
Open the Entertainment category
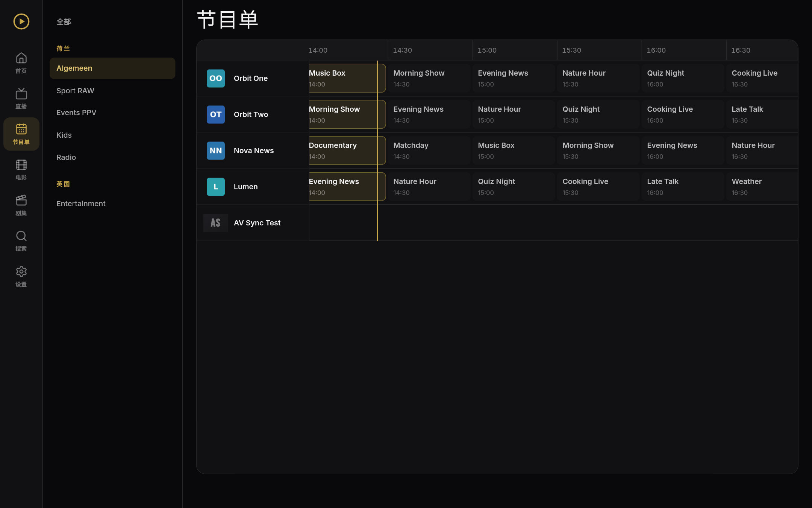[x=112, y=204]
